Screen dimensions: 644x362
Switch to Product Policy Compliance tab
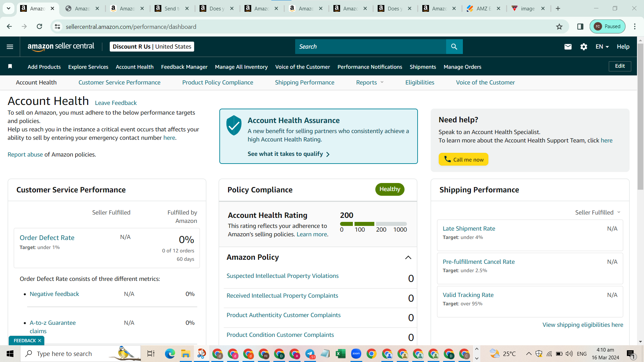pyautogui.click(x=218, y=82)
